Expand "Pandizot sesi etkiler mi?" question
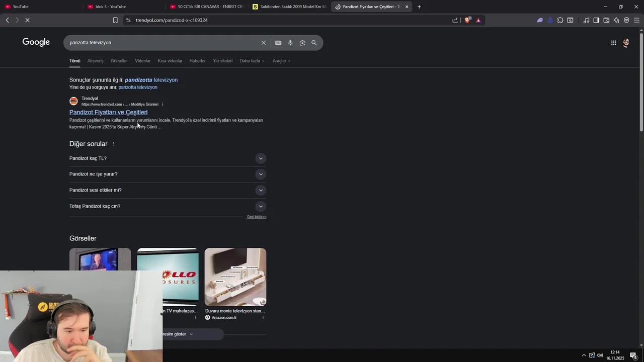The width and height of the screenshot is (644, 362). 260,190
